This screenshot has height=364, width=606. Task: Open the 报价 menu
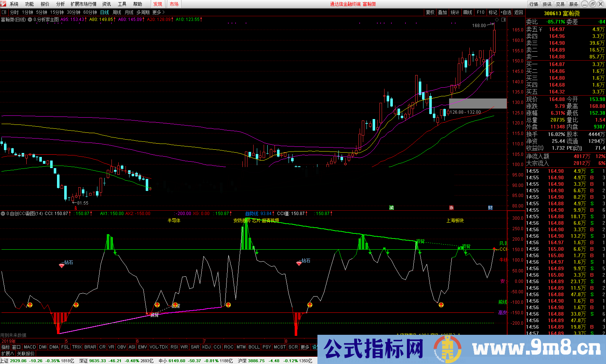coord(45,4)
